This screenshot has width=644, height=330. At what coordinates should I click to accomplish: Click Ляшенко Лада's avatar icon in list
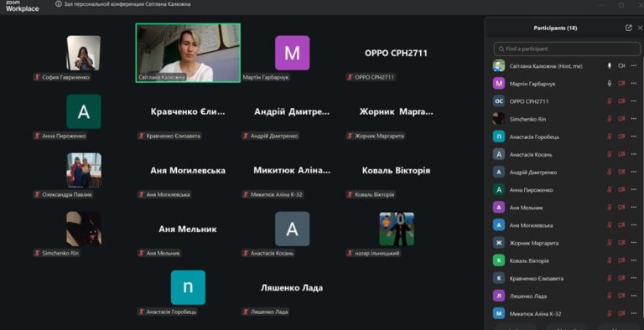[499, 296]
